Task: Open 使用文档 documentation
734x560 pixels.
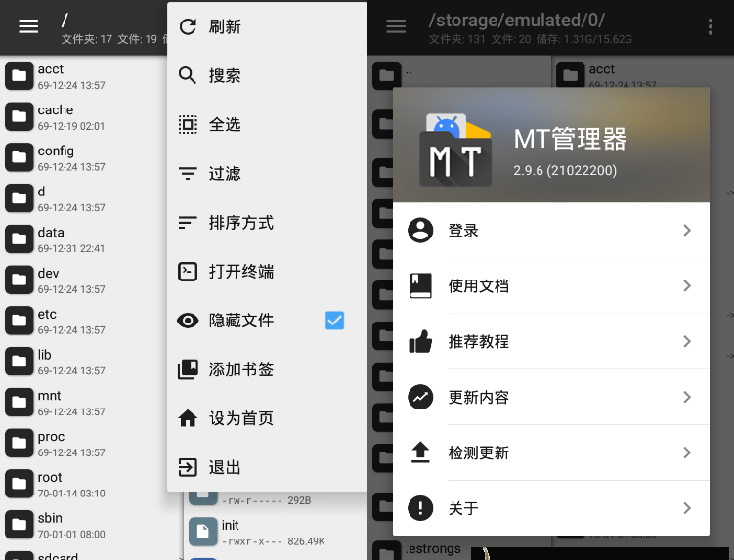Action: (551, 285)
